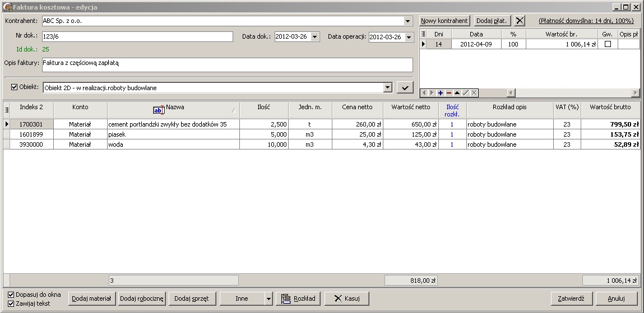
Task: Click the Ilość rozkł. column header
Action: (452, 110)
